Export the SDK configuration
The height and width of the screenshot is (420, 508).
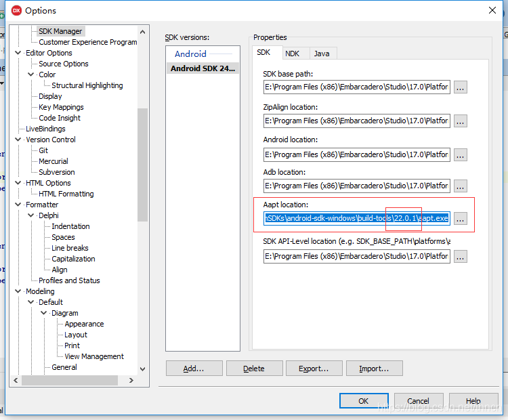314,369
